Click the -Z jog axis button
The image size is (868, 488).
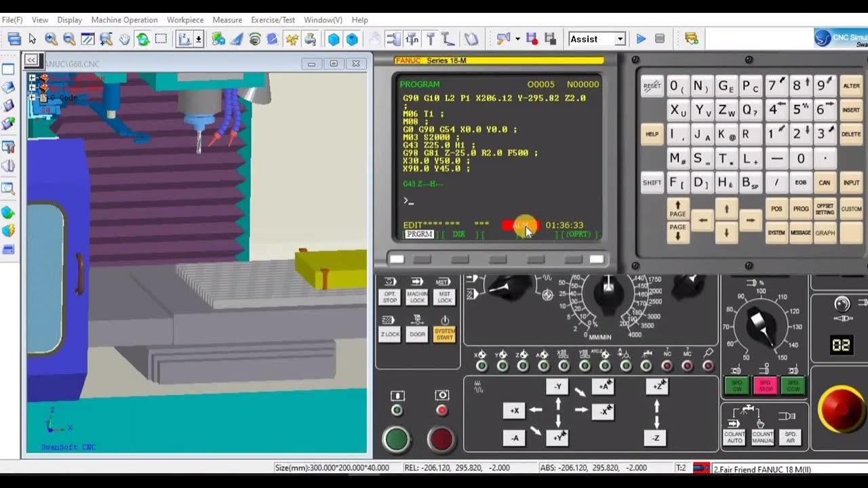coord(655,438)
